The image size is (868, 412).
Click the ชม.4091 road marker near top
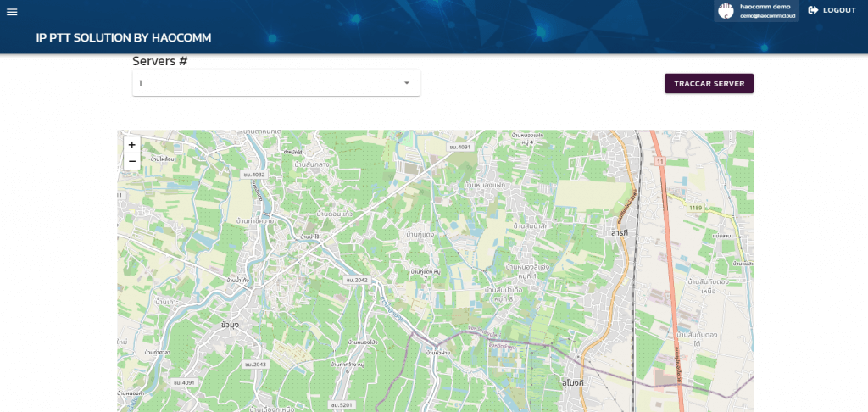tap(459, 147)
